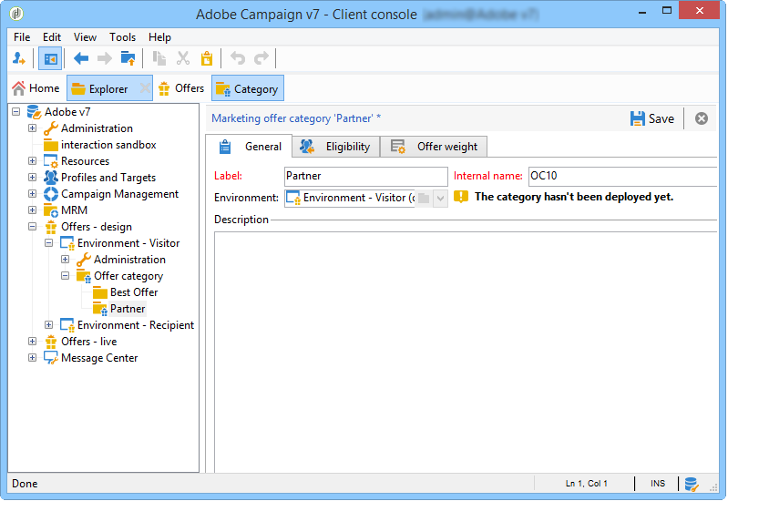769x532 pixels.
Task: Click the MRM folder icon
Action: point(51,210)
